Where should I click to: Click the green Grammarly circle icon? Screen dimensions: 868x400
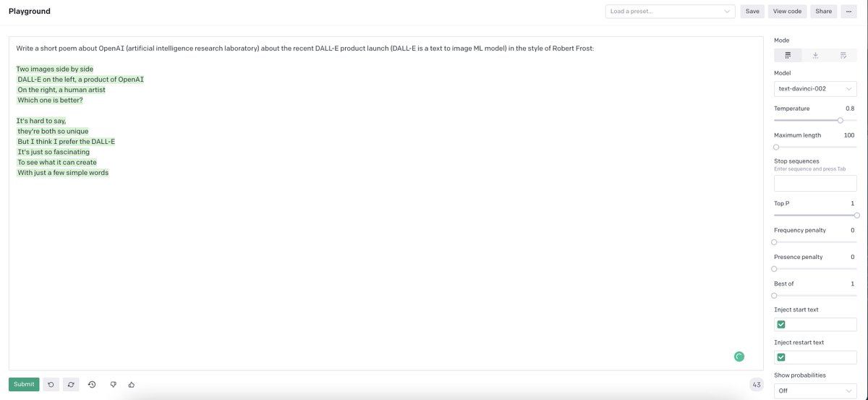tap(739, 356)
